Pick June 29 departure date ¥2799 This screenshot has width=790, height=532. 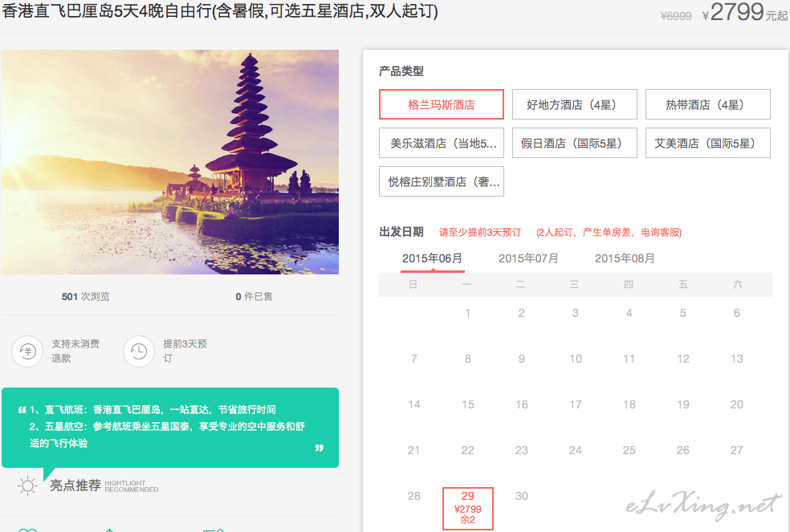tap(467, 508)
